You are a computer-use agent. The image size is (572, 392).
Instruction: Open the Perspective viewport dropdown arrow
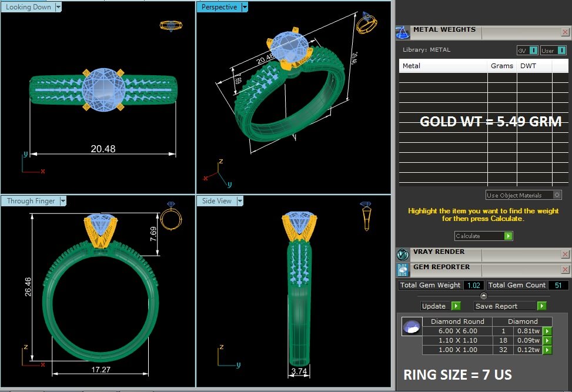pos(245,8)
